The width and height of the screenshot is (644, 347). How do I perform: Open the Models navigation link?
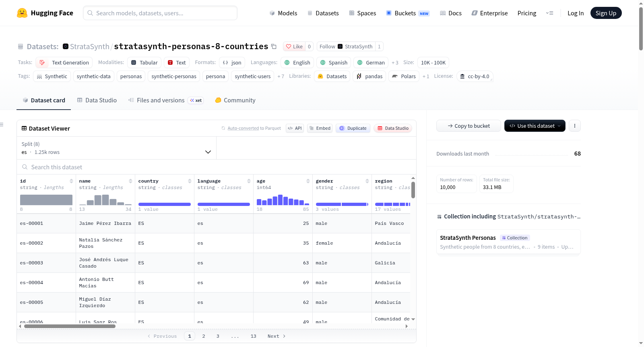click(283, 13)
